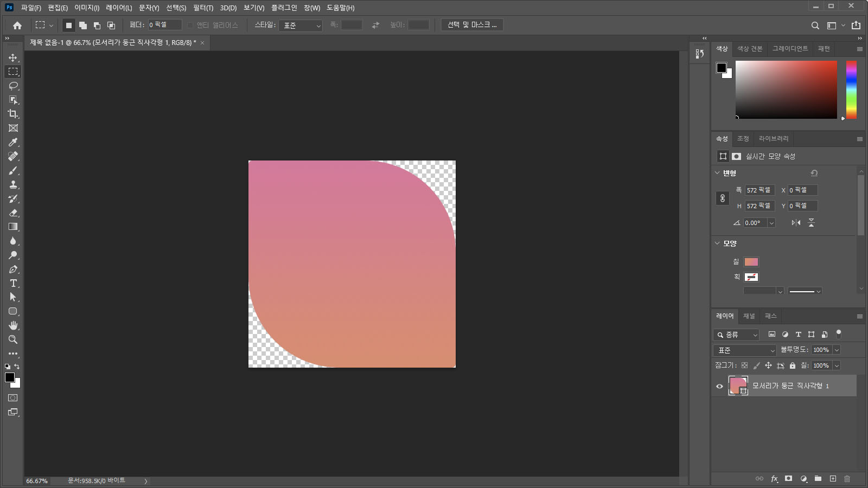
Task: Toggle the width-height link constraint
Action: pos(722,198)
